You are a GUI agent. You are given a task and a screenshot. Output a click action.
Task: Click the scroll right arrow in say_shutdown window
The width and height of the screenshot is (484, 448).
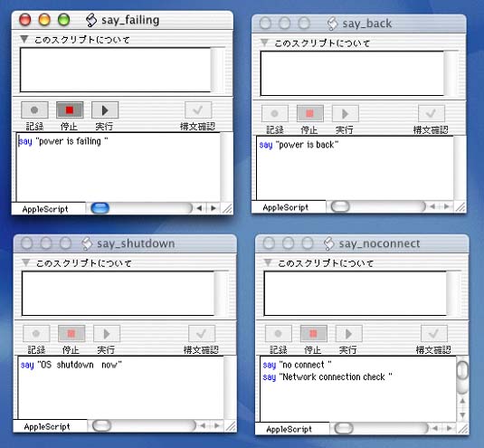pos(217,426)
